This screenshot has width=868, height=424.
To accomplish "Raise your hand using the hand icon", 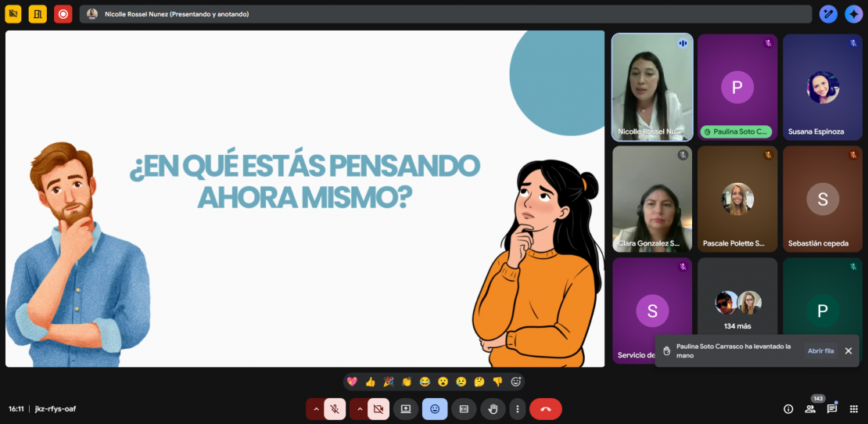I will [x=493, y=408].
